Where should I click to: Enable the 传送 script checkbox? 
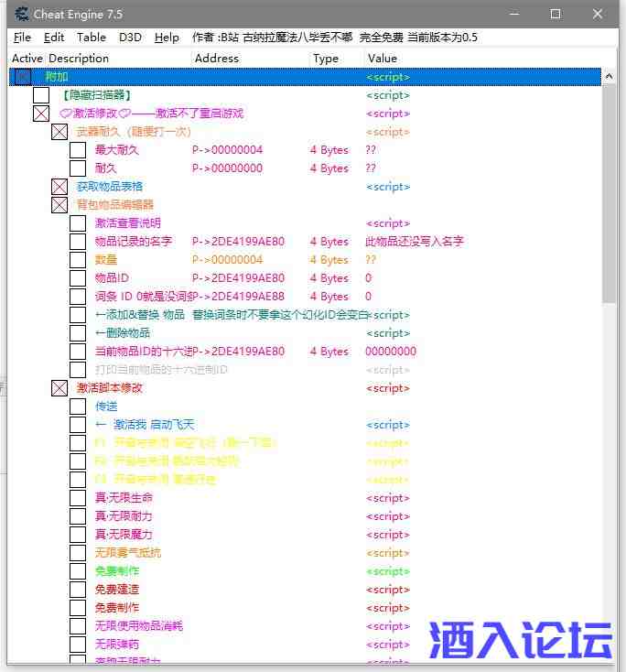(x=78, y=406)
